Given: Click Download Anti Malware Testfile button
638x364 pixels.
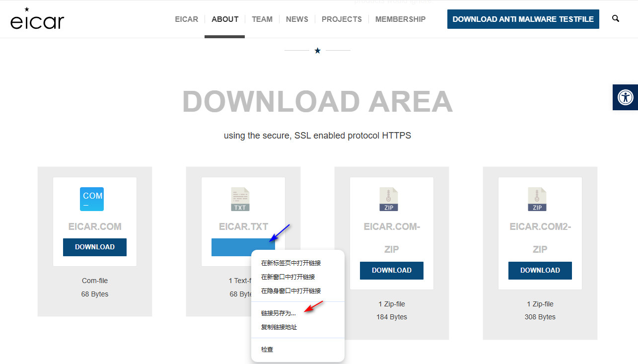Looking at the screenshot, I should [523, 19].
